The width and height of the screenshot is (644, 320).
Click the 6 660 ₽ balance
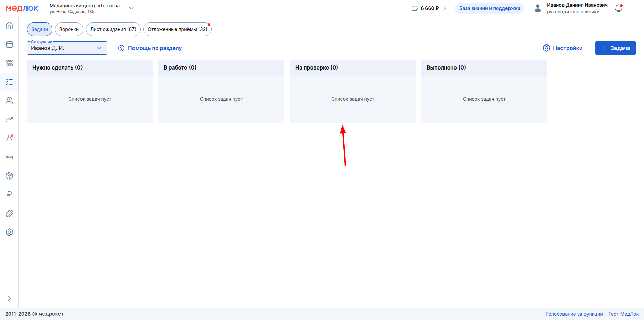pyautogui.click(x=429, y=8)
